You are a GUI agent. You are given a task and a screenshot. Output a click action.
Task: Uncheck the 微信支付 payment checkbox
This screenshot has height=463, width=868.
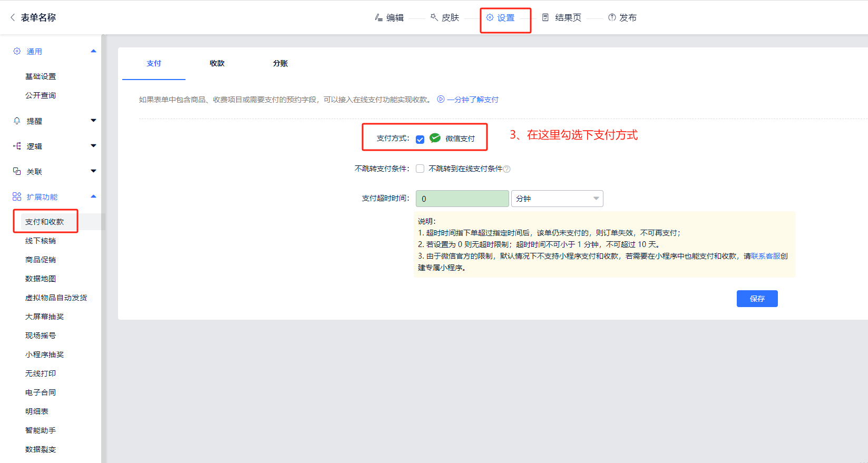click(420, 140)
